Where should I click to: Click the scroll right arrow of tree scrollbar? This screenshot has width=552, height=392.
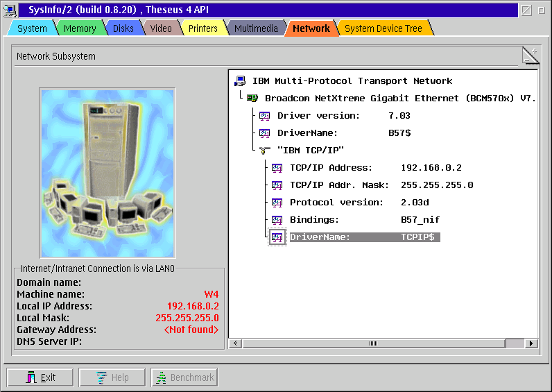click(531, 343)
